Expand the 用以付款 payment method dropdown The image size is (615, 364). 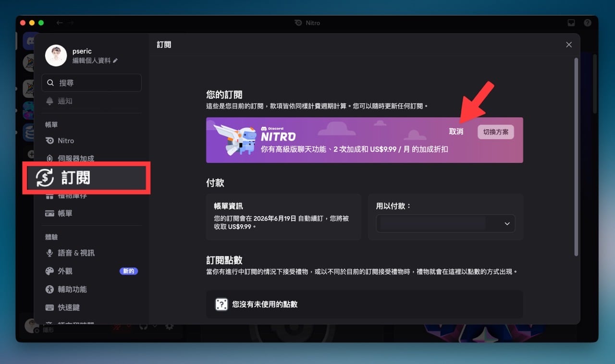tap(445, 223)
